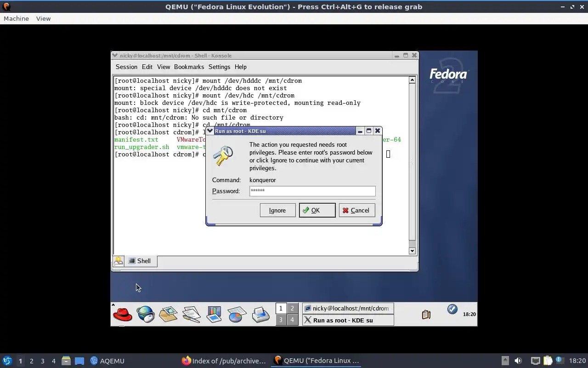Image resolution: width=588 pixels, height=368 pixels.
Task: Switch to host workspace 2
Action: [x=31, y=361]
